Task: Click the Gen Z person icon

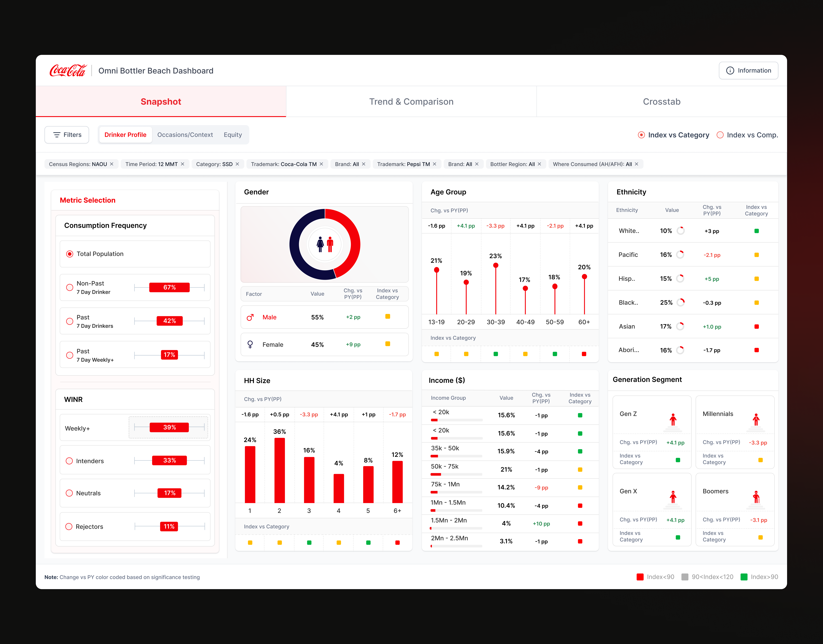Action: [673, 419]
